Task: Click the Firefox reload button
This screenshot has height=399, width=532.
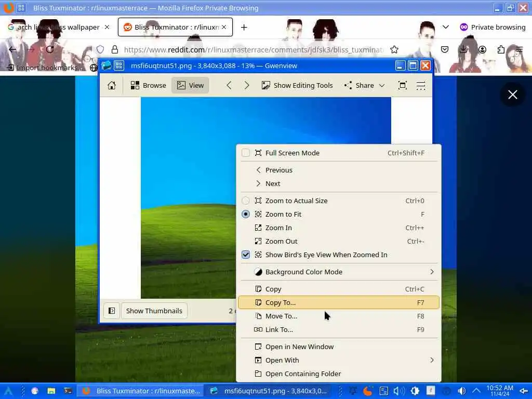Action: coord(50,49)
